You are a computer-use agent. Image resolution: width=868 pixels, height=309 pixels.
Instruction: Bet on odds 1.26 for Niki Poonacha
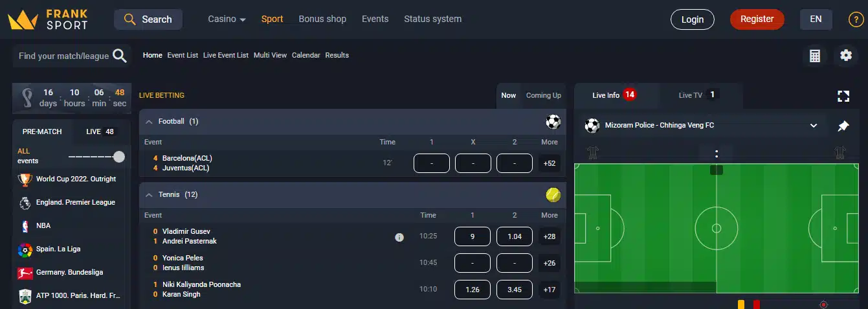[x=473, y=290]
